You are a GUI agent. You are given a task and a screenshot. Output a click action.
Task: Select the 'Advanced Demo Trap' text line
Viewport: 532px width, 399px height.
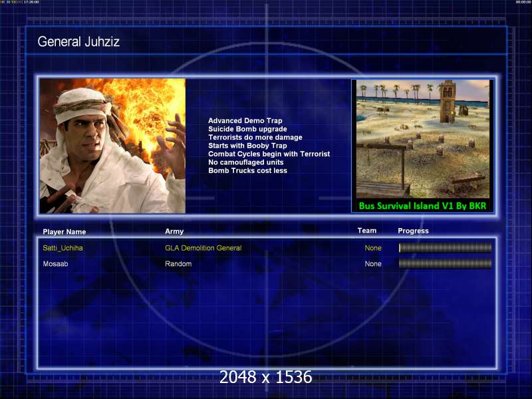tap(245, 121)
